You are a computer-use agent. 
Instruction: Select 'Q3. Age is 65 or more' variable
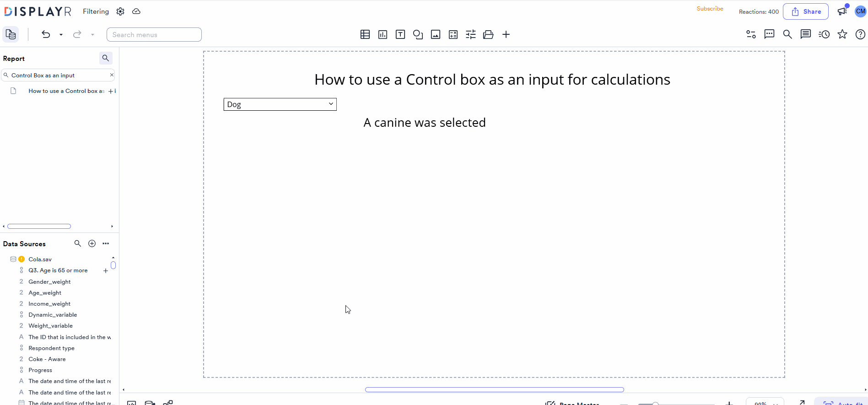[58, 270]
